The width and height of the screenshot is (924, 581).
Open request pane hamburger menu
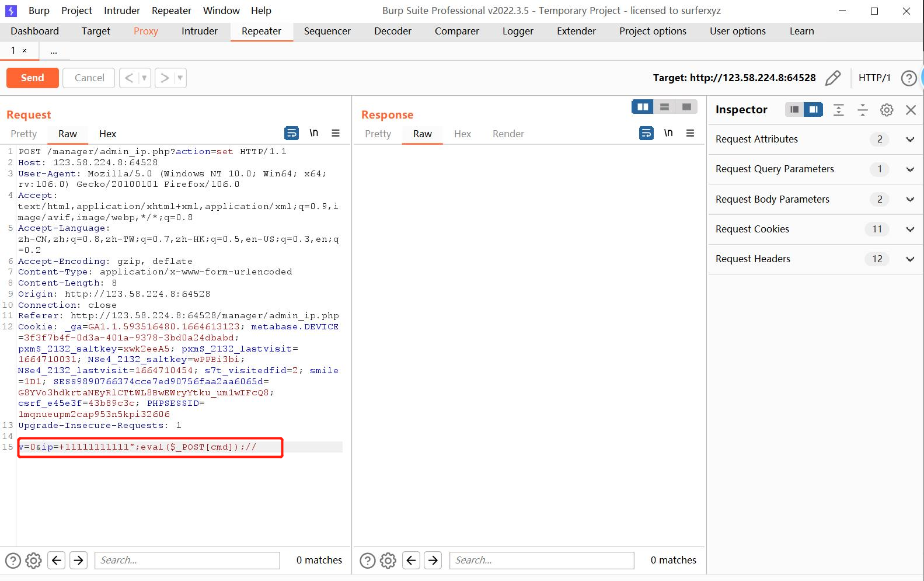336,133
